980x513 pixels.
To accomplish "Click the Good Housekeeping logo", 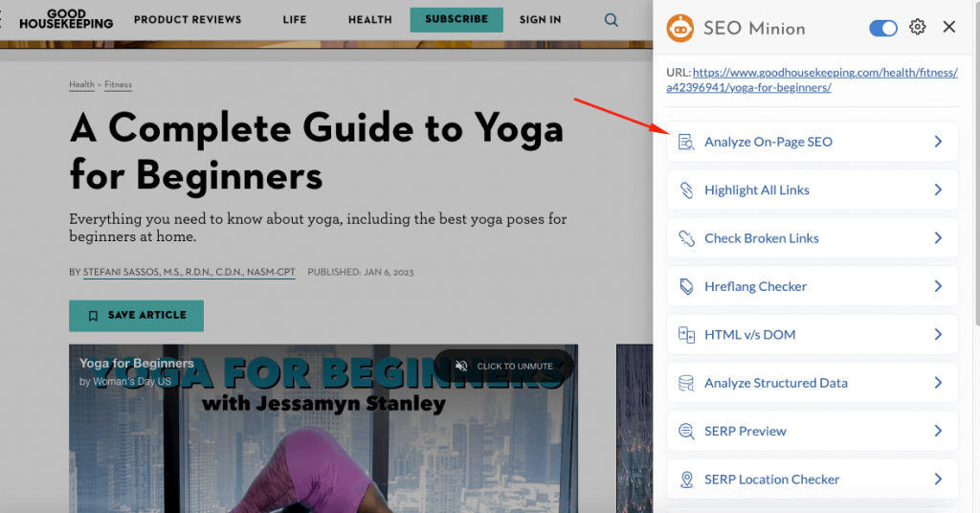I will 66,19.
